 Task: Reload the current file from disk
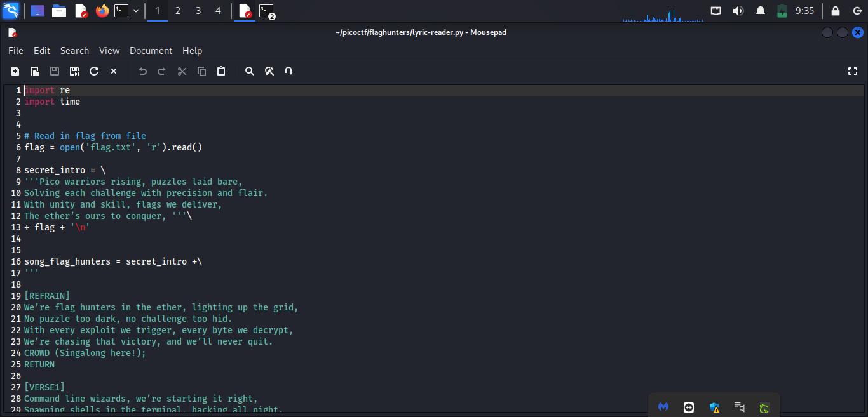click(94, 71)
